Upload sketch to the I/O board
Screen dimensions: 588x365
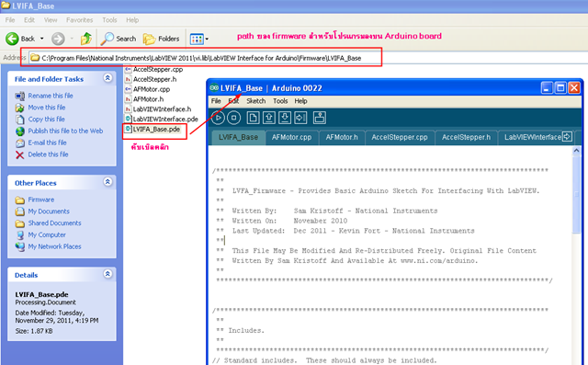300,118
